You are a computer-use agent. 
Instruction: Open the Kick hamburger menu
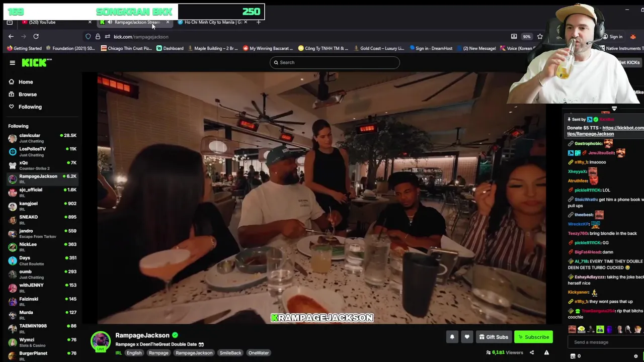click(12, 62)
